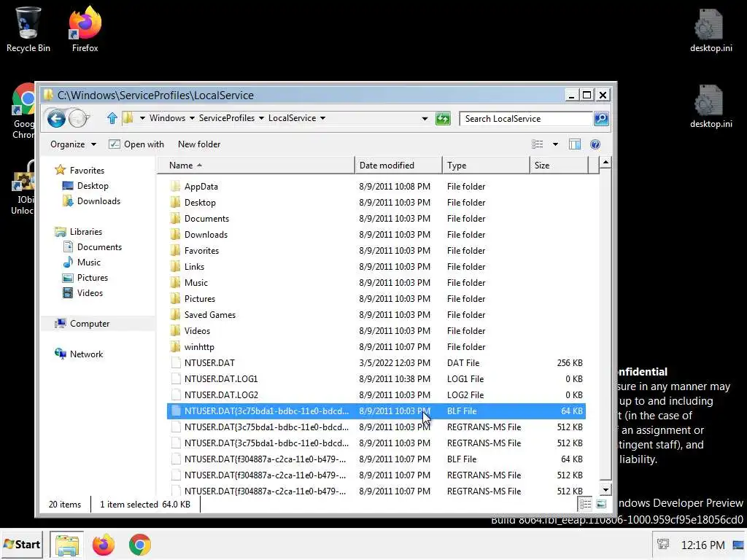Viewport: 747px width, 560px height.
Task: Click scrollbar down arrow in file list
Action: point(605,490)
